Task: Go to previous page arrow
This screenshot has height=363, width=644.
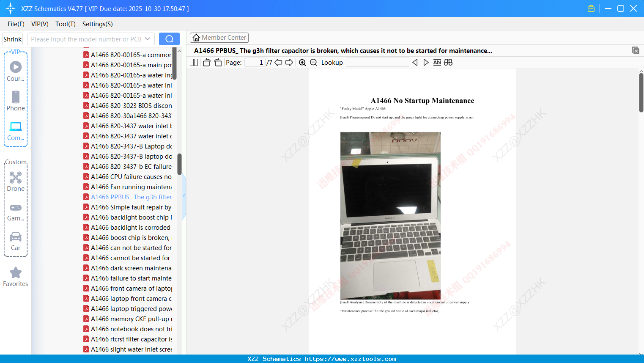Action: click(278, 63)
